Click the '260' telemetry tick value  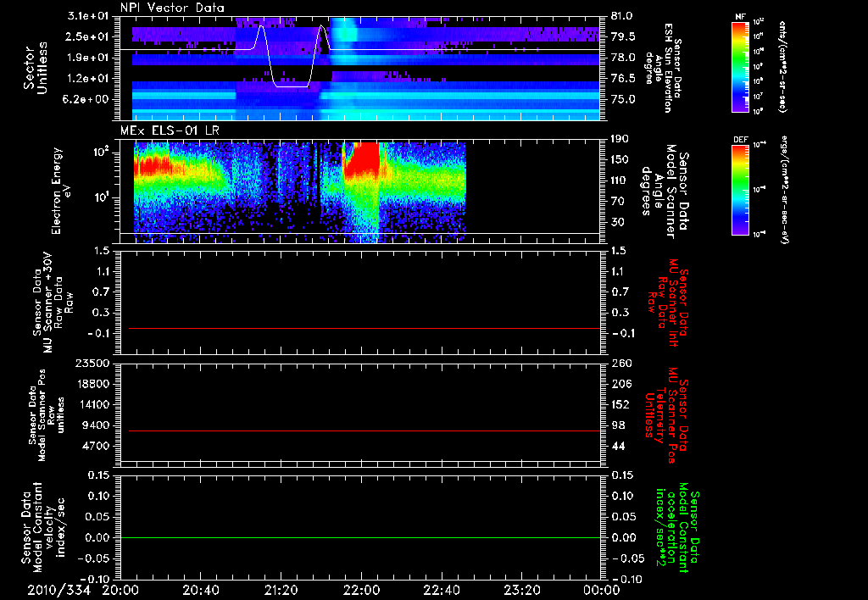[620, 364]
